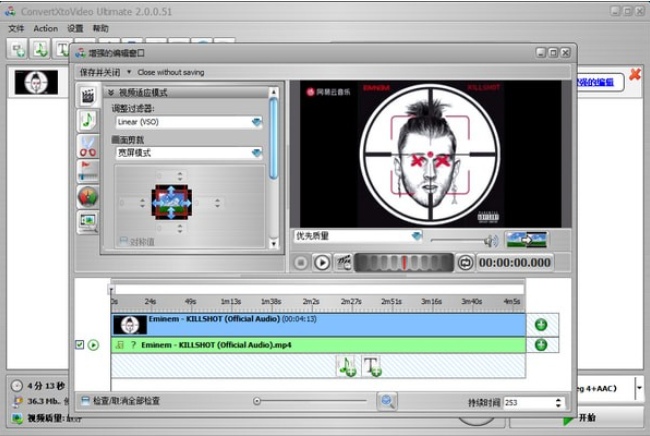Open the video settings clapperboard tab
This screenshot has width=650, height=436.
pyautogui.click(x=88, y=96)
